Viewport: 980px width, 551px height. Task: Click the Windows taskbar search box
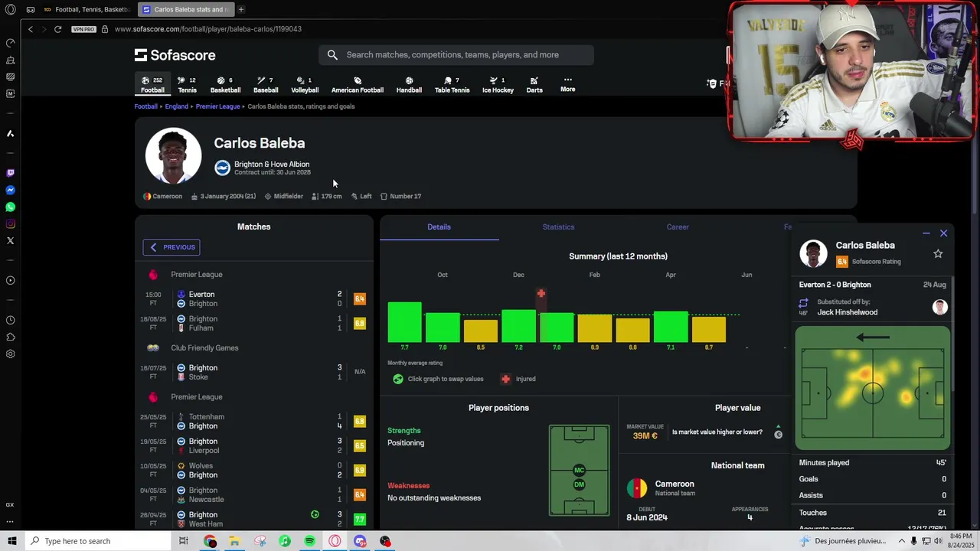coord(97,541)
